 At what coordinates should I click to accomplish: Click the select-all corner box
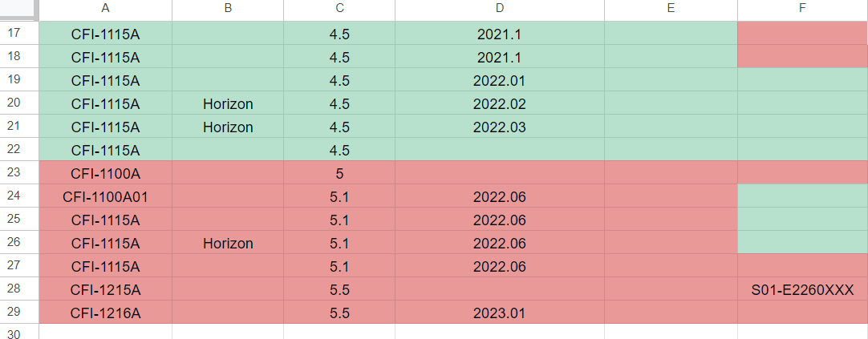tap(19, 9)
